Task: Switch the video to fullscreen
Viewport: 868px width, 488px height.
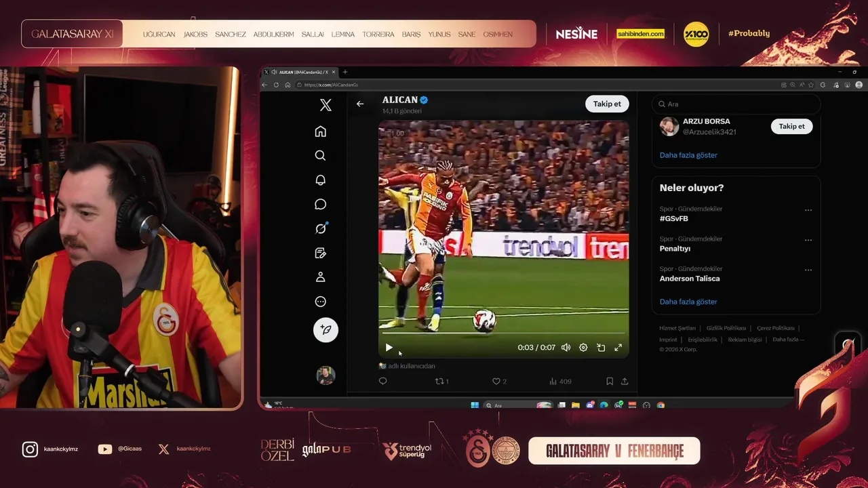Action: point(618,348)
